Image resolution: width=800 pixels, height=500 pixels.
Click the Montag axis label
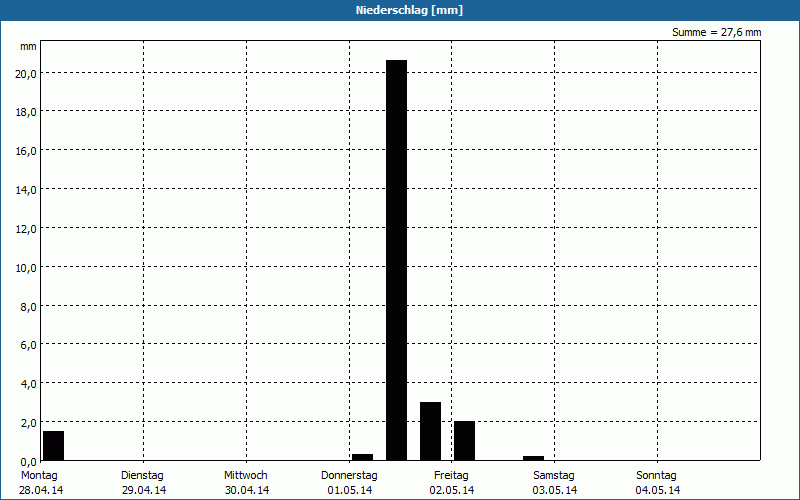(x=39, y=476)
